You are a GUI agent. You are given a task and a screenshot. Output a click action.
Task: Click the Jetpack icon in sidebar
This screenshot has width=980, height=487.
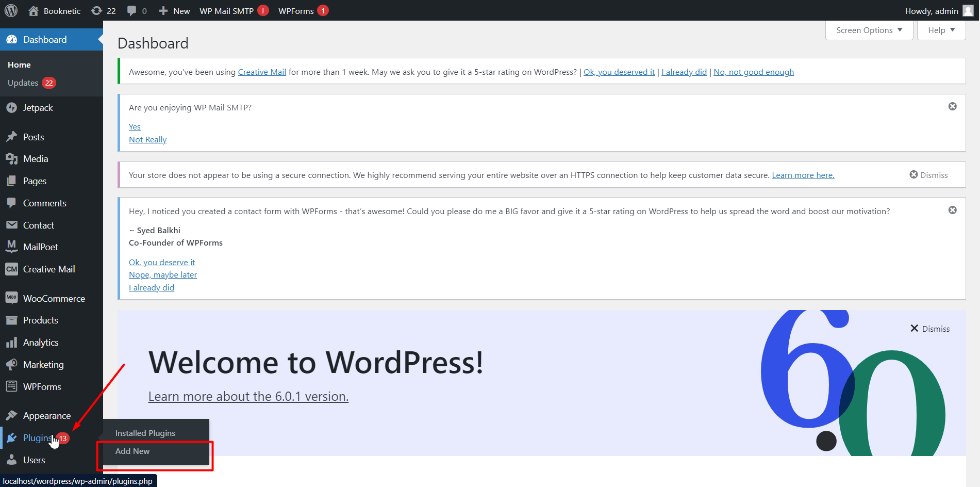11,108
